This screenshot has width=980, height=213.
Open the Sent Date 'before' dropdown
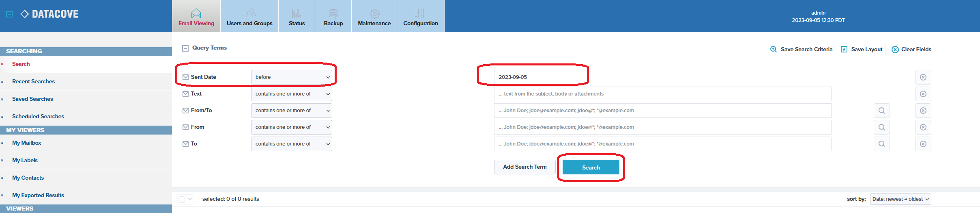[x=291, y=77]
